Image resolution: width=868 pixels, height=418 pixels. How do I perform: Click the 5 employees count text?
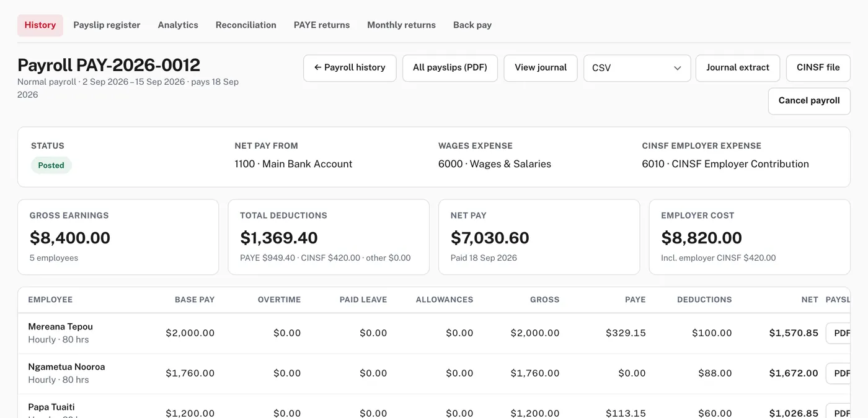click(x=54, y=258)
